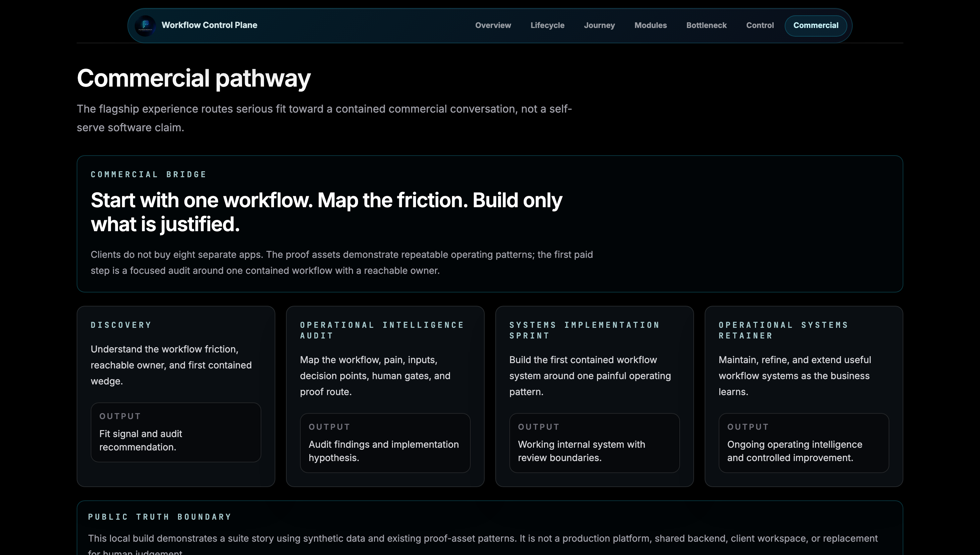980x555 pixels.
Task: Select the OPERATIONAL SYSTEMS RETAINER card title
Action: pos(783,330)
